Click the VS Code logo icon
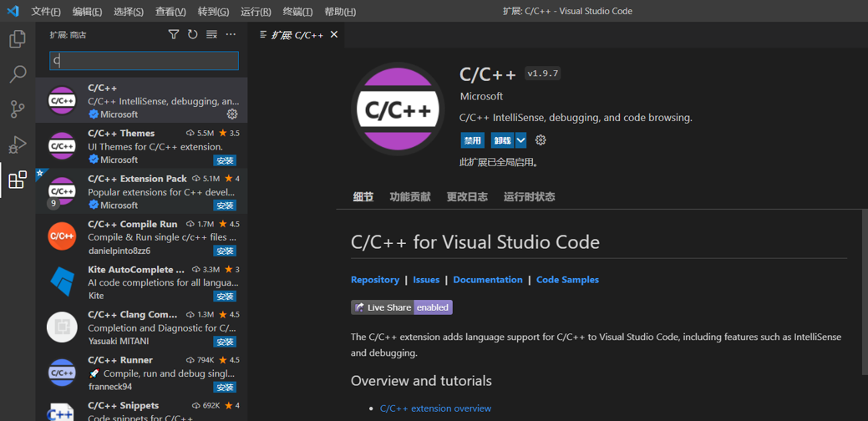This screenshot has height=421, width=868. pos(13,11)
